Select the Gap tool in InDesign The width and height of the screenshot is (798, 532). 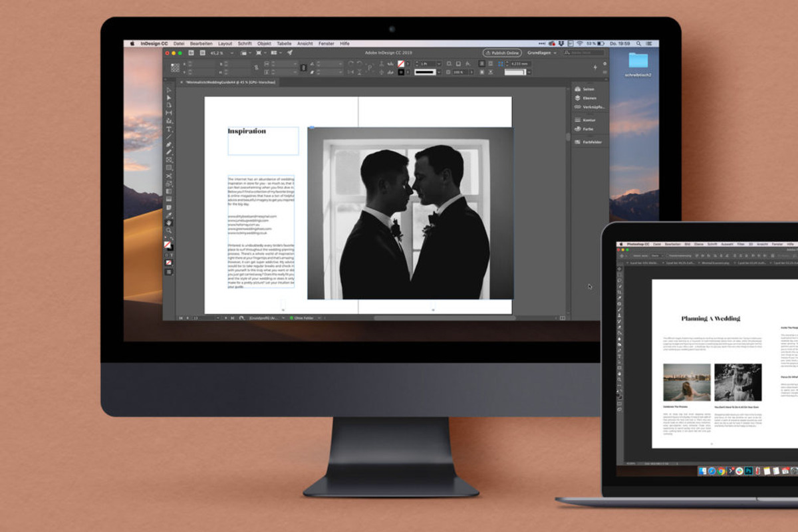pyautogui.click(x=169, y=112)
